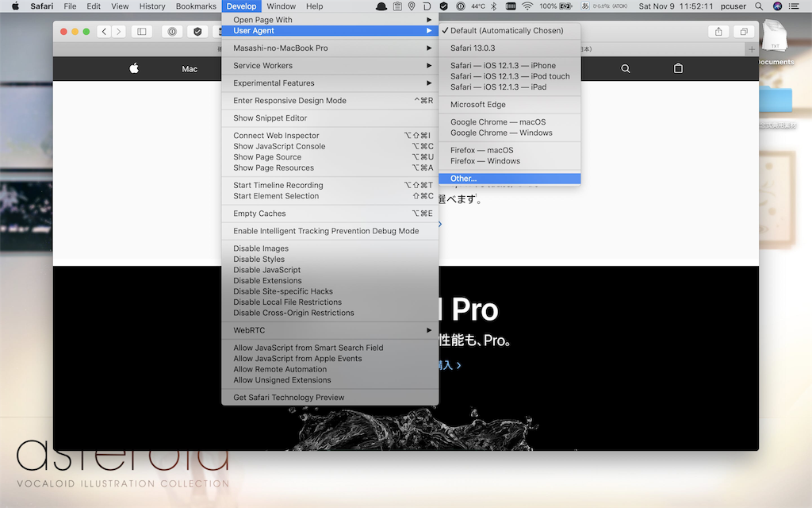Viewport: 812px width, 508px height.
Task: Open the ATOK input source menu
Action: [x=603, y=6]
